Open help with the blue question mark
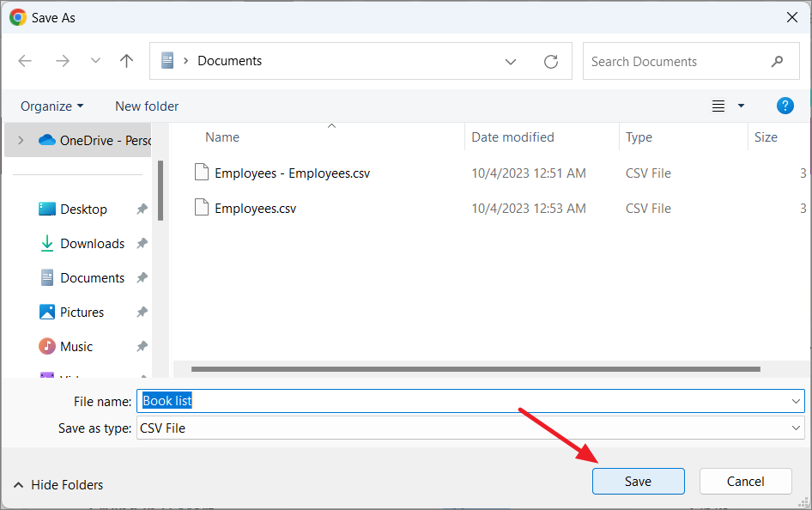Screen dimensions: 812x510 coord(785,106)
